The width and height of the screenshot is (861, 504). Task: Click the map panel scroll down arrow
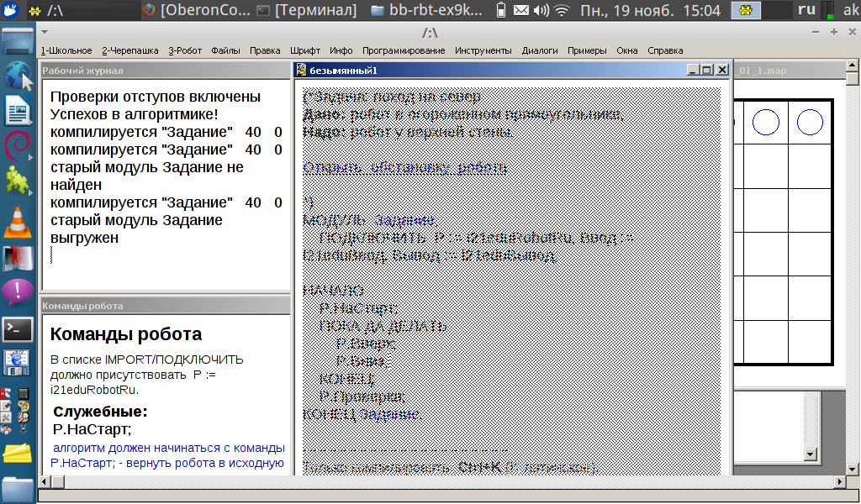pyautogui.click(x=810, y=454)
